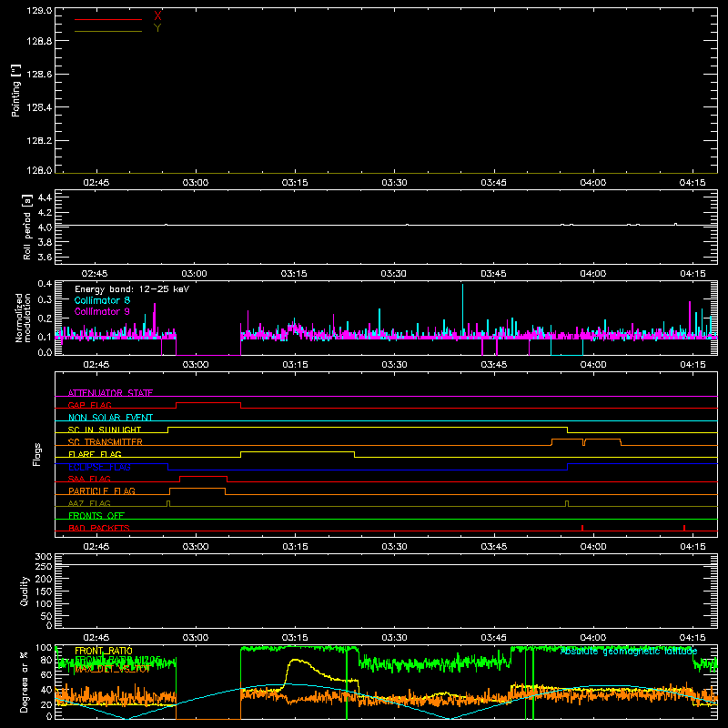Click the 'Absolute geomagnetic latitude' legend label
The width and height of the screenshot is (728, 728).
tap(629, 652)
